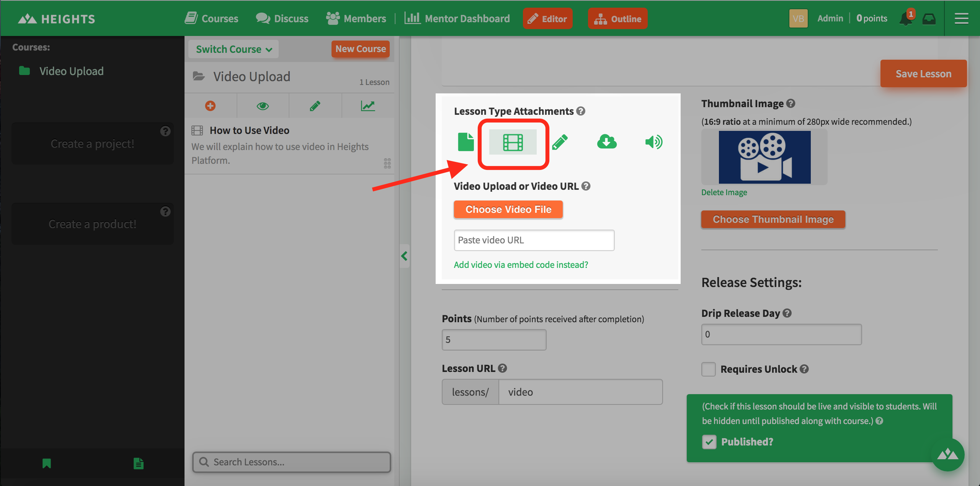Screen dimensions: 980x486
Task: Click Save Lesson
Action: (923, 73)
